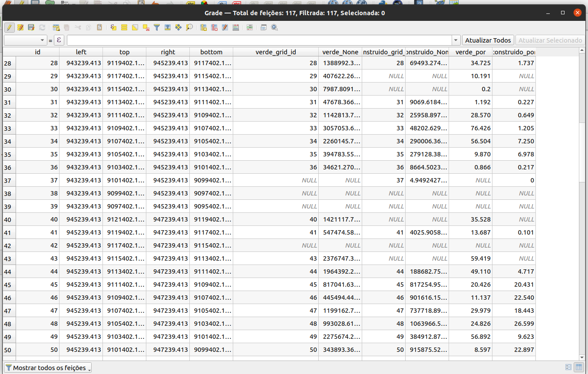Paste features from the clipboard
Screen dimensions: 588x374
[99, 27]
